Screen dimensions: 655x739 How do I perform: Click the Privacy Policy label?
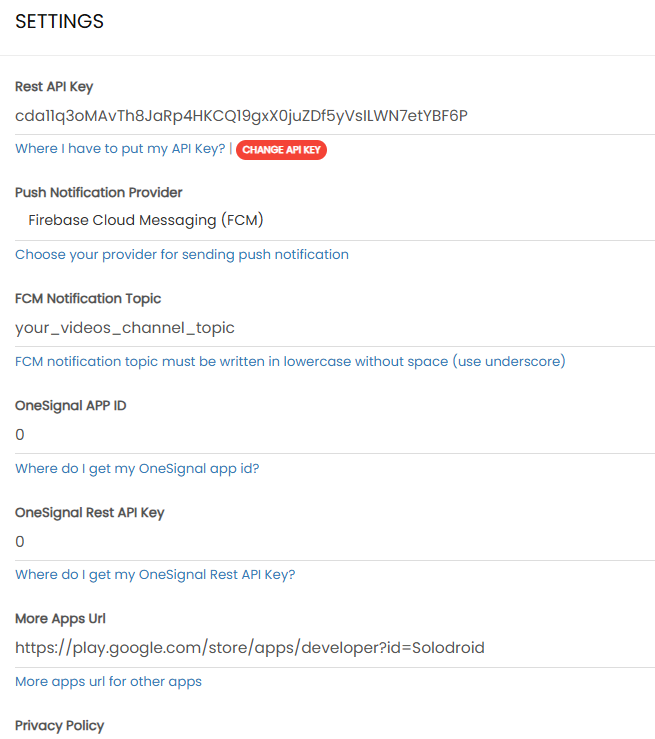(x=59, y=725)
